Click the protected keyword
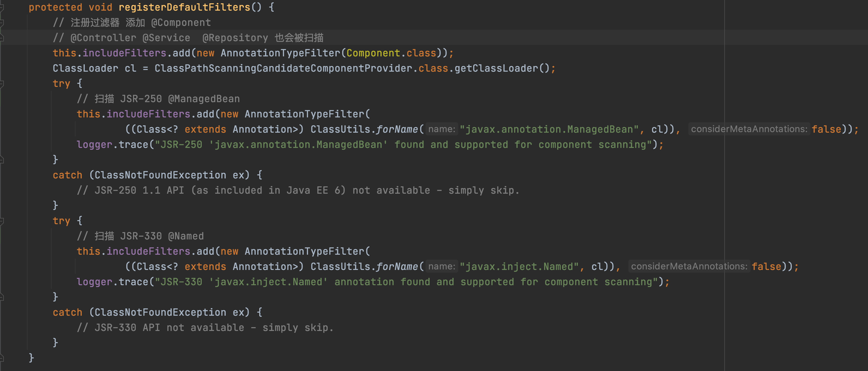 pyautogui.click(x=55, y=7)
